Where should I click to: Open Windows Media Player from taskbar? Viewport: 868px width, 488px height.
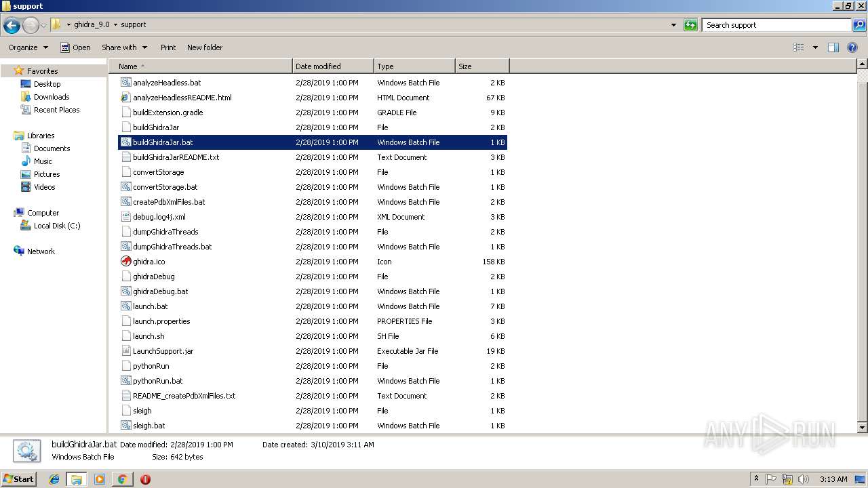click(100, 479)
